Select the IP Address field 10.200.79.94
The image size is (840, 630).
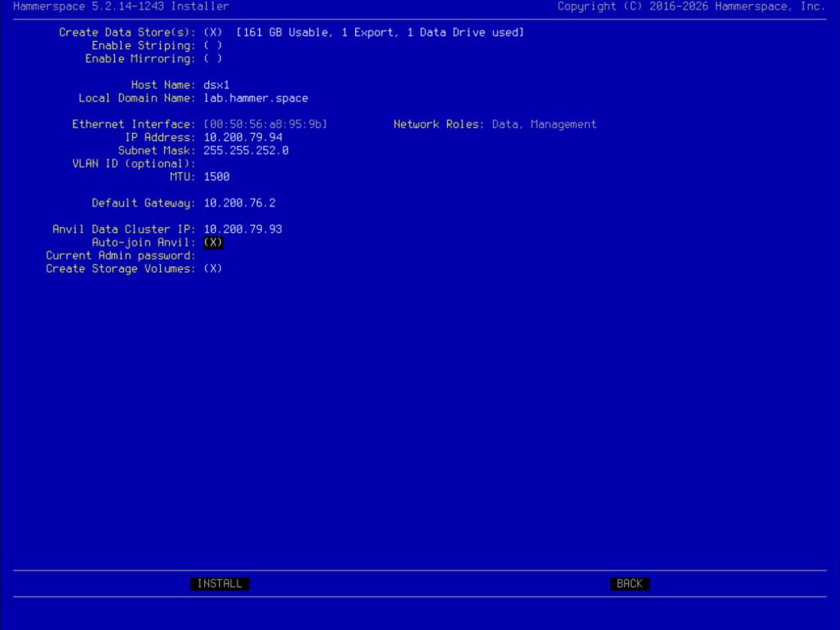coord(243,138)
